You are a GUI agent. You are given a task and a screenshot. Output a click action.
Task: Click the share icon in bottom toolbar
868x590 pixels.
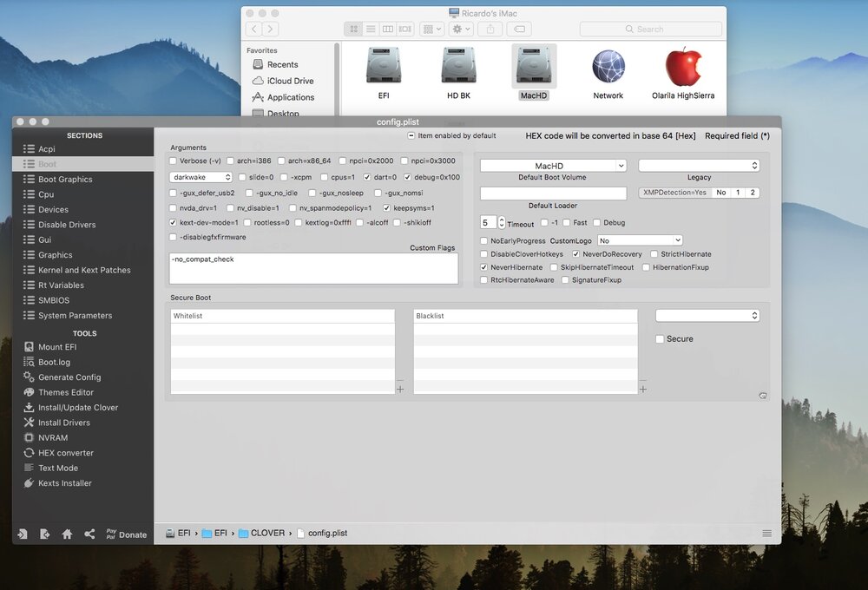tap(89, 534)
